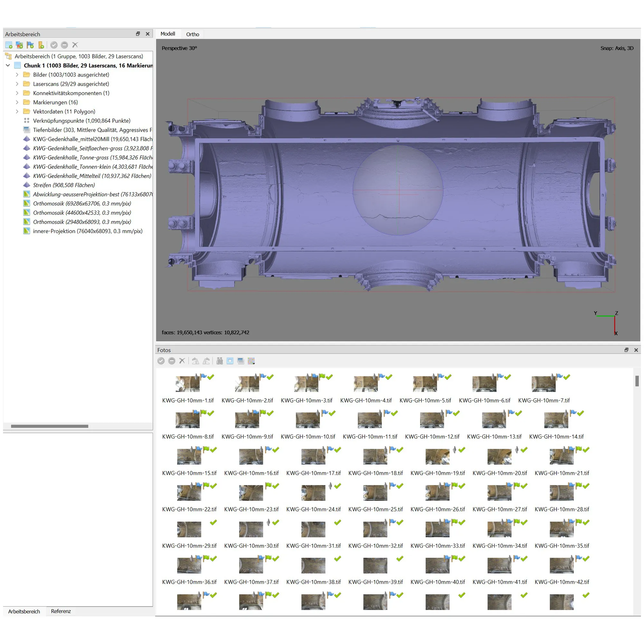The width and height of the screenshot is (644, 644).
Task: Expand the Vektordaten (11 Polygon) folder
Action: click(17, 111)
